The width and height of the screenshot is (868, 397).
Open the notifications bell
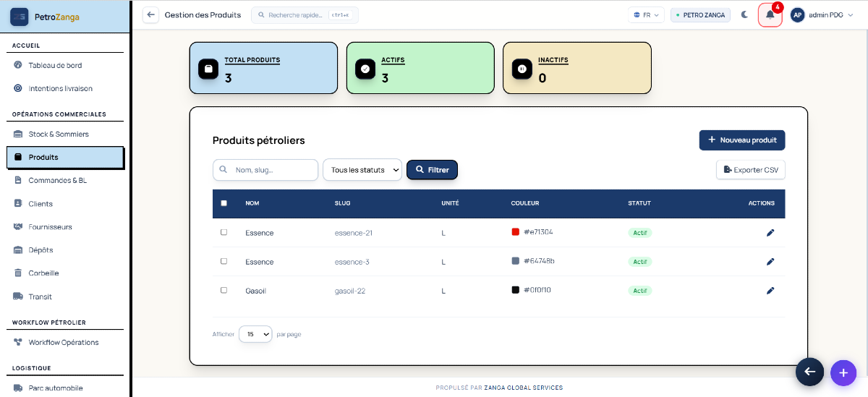770,15
